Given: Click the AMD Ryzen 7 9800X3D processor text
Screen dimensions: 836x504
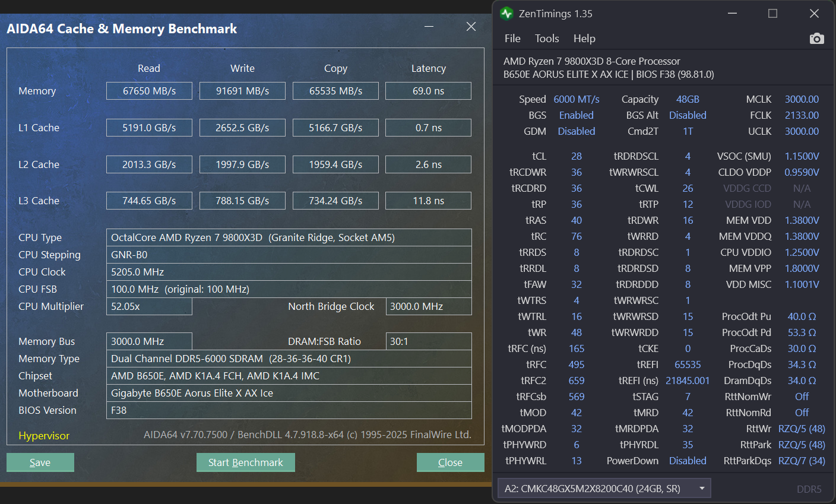Looking at the screenshot, I should (x=592, y=61).
